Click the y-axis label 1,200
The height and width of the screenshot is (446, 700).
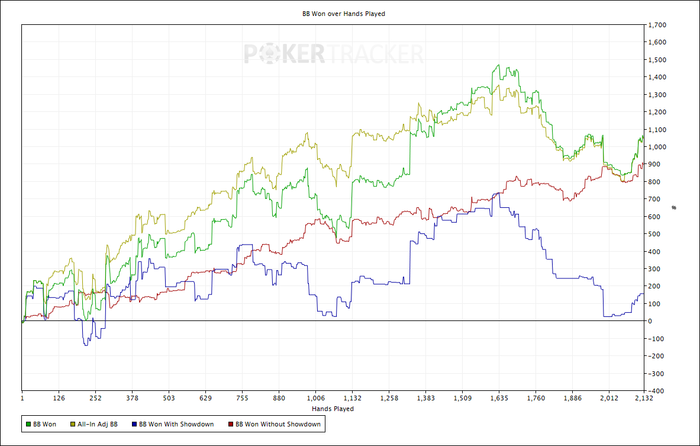(658, 112)
